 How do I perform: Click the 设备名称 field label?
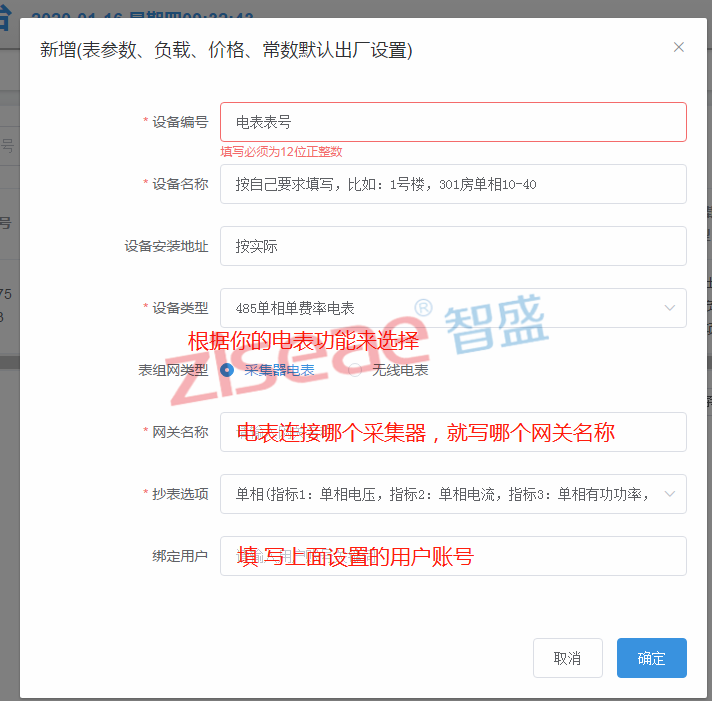coord(180,184)
